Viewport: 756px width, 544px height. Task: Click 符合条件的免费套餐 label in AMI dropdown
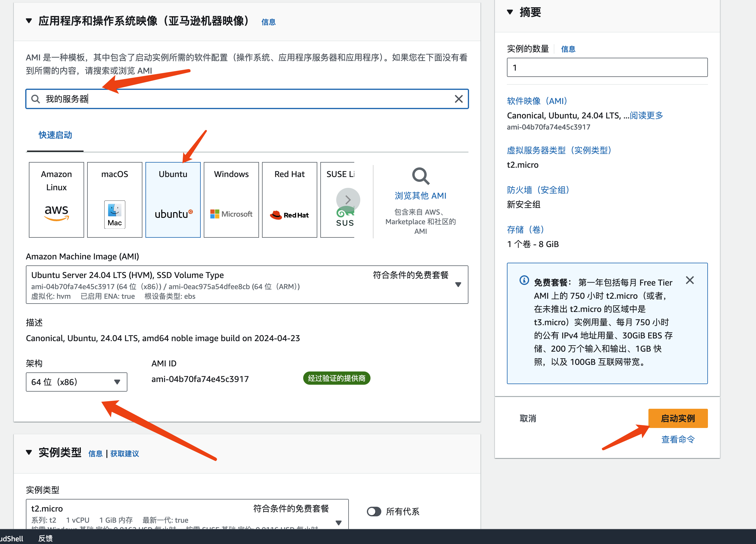point(411,275)
